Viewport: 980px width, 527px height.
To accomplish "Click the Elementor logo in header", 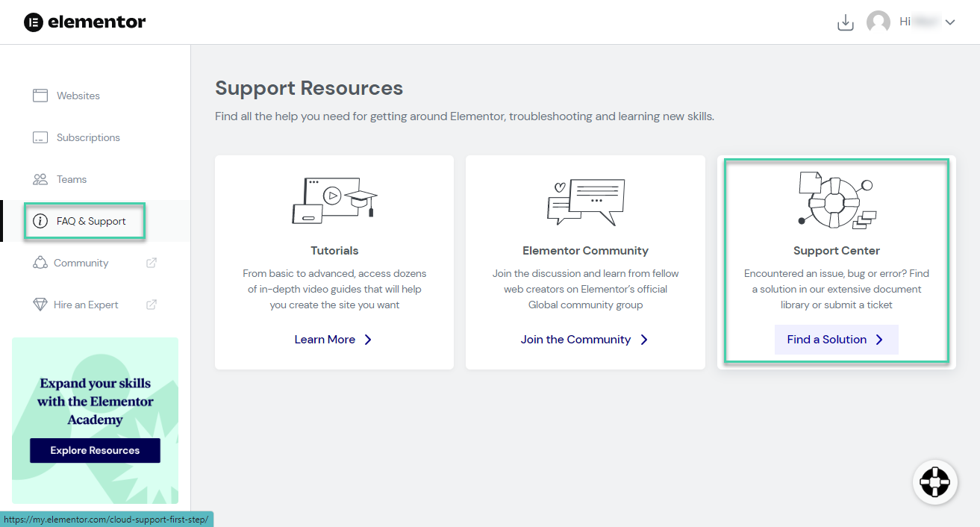I will coord(84,22).
